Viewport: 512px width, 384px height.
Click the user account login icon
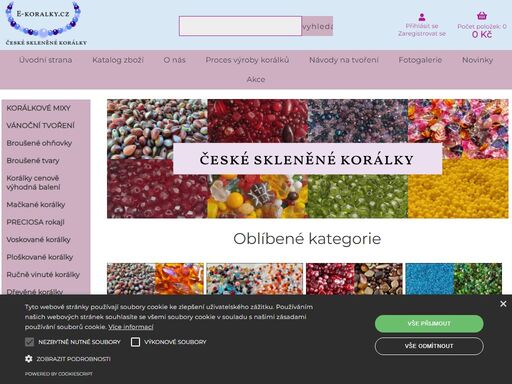422,17
